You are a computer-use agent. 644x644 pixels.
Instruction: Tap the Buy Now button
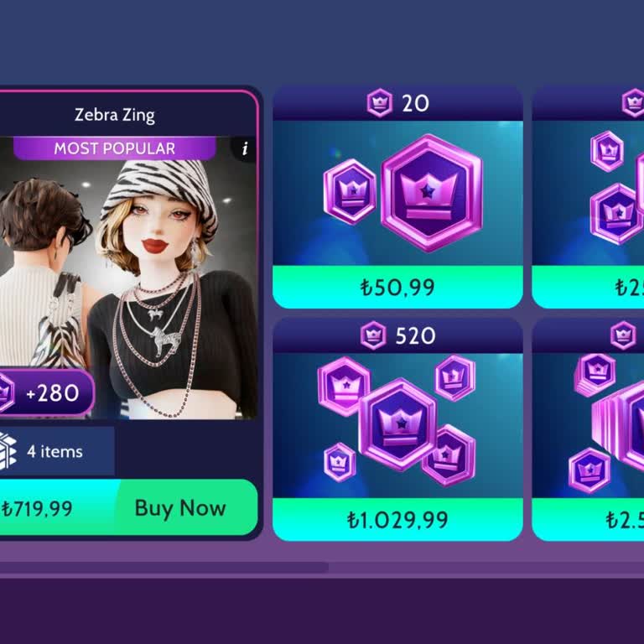point(180,508)
